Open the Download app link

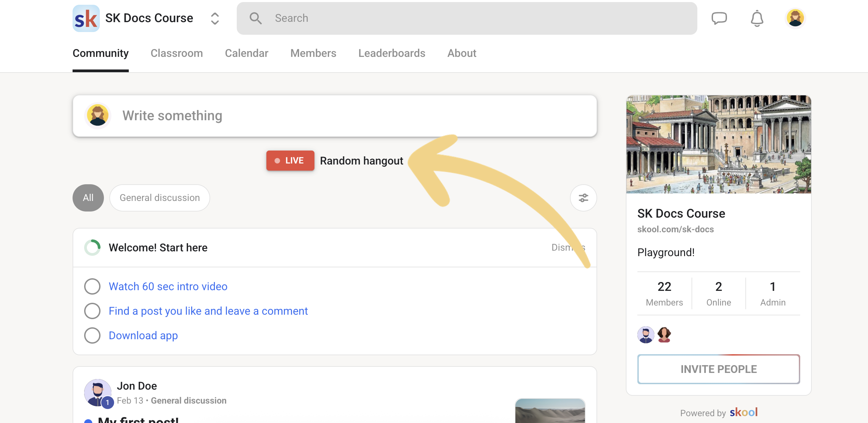point(143,335)
